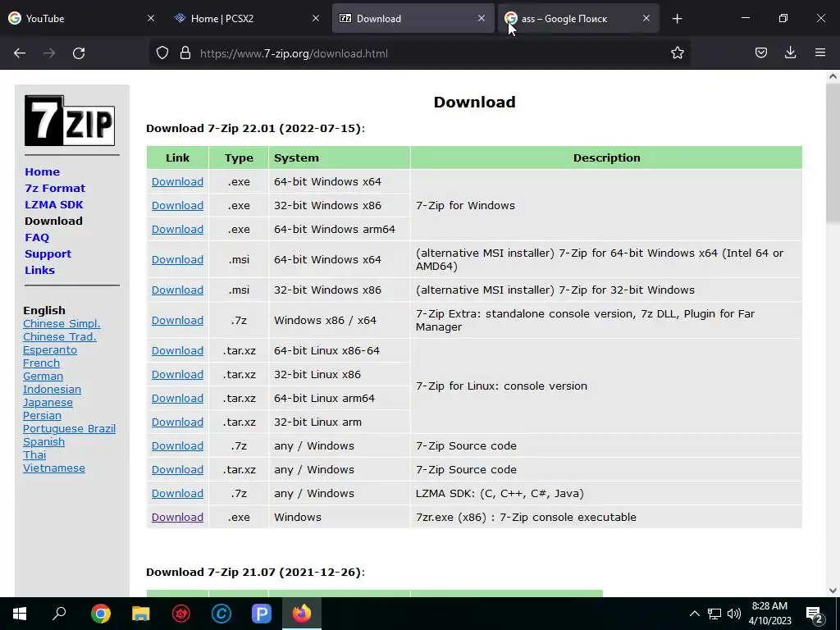Viewport: 840px width, 630px height.
Task: Switch language to Portuguese Brazil
Action: (x=69, y=428)
